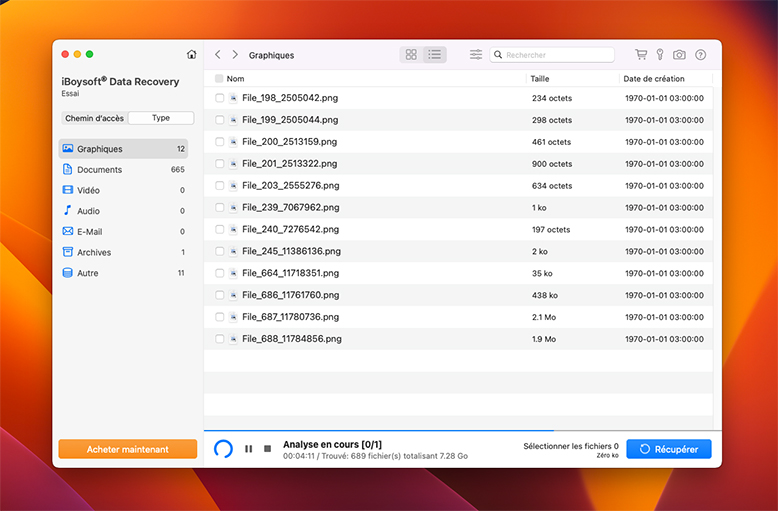The image size is (778, 511).
Task: Click the file icon of File_198_2505042.png
Action: pos(233,98)
